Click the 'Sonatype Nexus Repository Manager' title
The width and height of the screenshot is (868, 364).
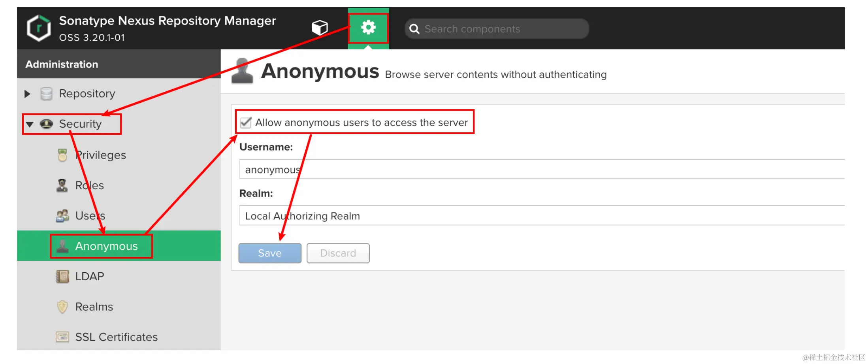coord(167,21)
